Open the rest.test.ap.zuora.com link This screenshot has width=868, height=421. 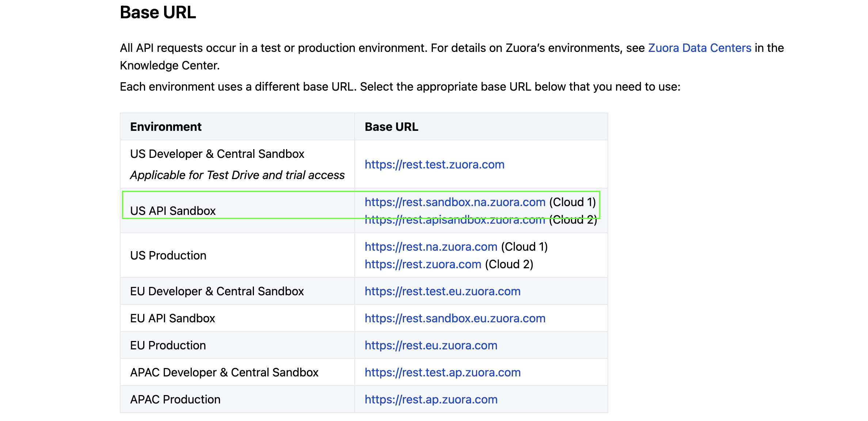pos(442,372)
